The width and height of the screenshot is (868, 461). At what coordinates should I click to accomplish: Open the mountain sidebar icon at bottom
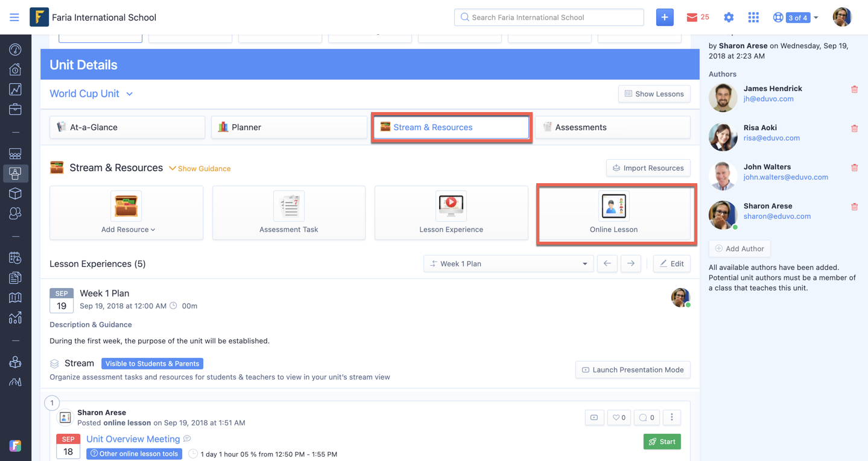coord(15,382)
